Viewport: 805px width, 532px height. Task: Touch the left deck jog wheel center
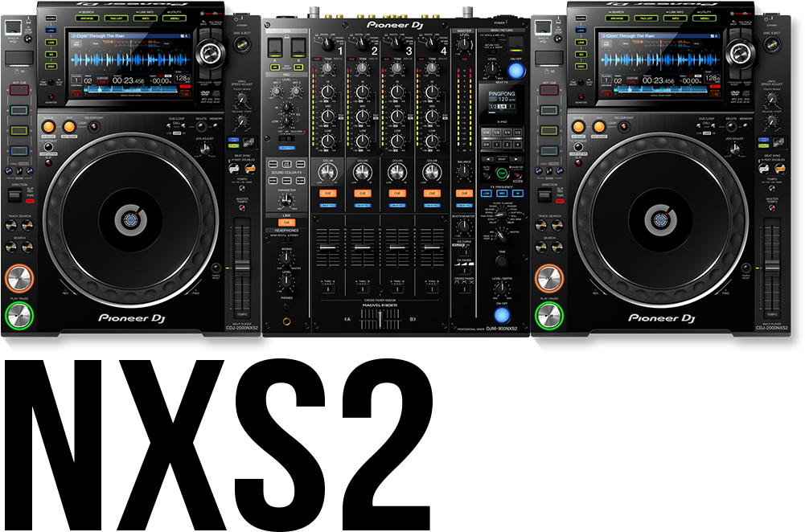(x=130, y=221)
